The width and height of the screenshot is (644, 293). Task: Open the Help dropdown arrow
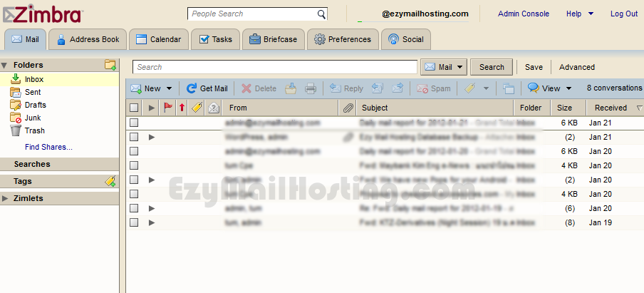pyautogui.click(x=591, y=14)
